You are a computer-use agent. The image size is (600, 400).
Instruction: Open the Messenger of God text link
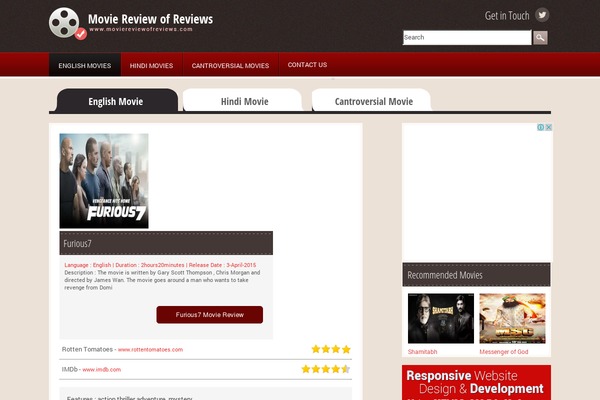(504, 351)
